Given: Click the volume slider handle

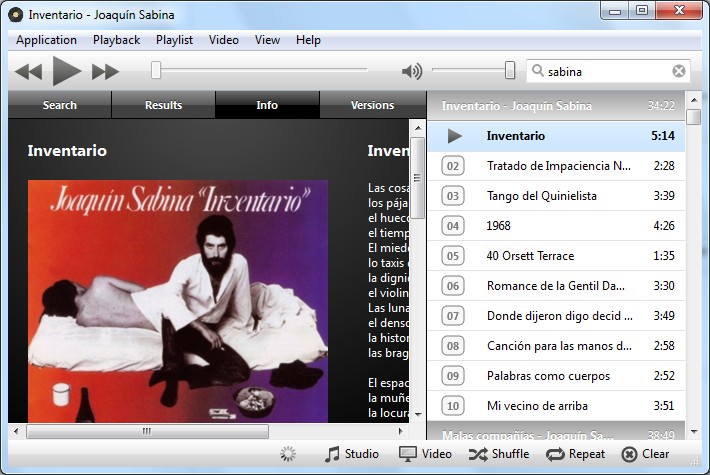Looking at the screenshot, I should pos(510,70).
